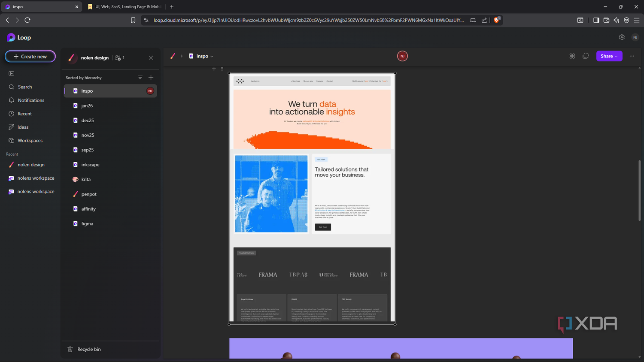Open the browser hamburger menu

tap(637, 20)
